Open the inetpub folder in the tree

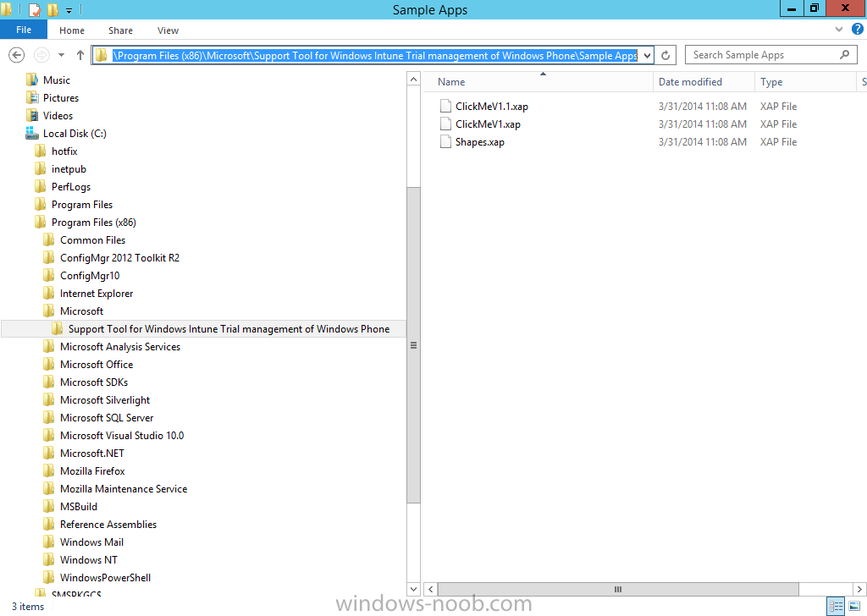pos(69,169)
